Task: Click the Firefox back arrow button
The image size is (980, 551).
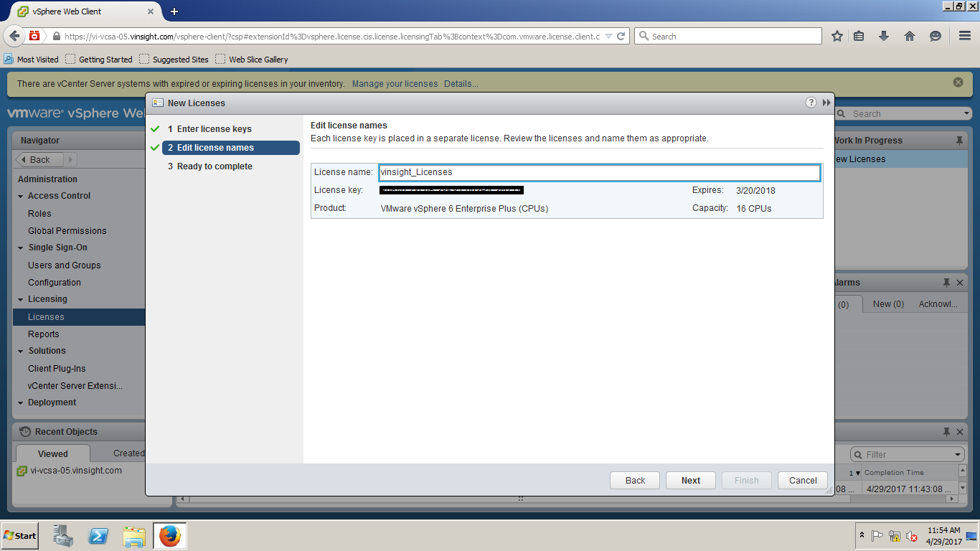Action: click(14, 36)
